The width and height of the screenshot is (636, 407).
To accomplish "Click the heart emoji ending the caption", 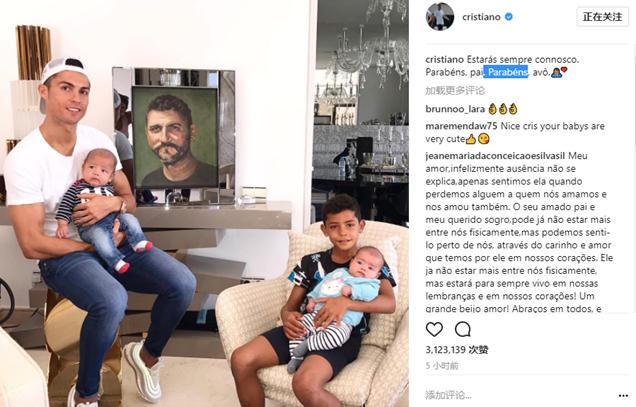I will point(564,70).
